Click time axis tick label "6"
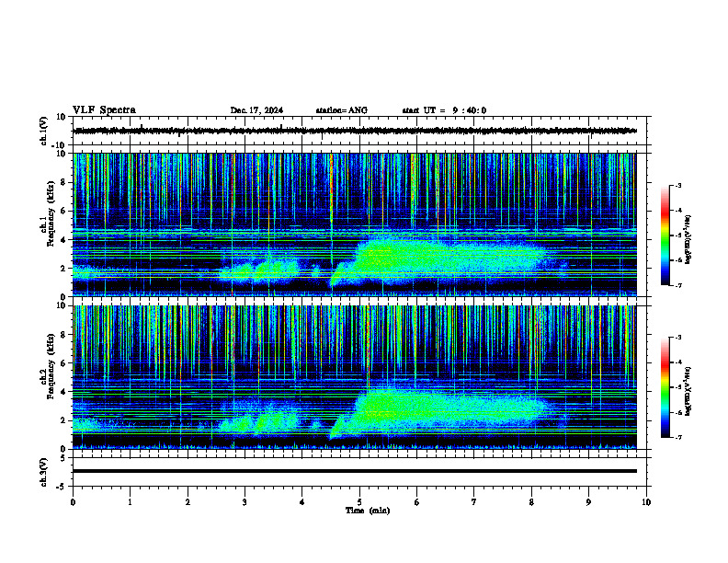The image size is (728, 563). click(x=417, y=502)
